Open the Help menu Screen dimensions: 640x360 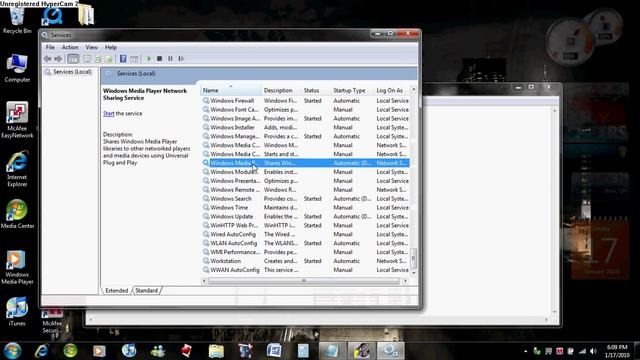click(111, 47)
